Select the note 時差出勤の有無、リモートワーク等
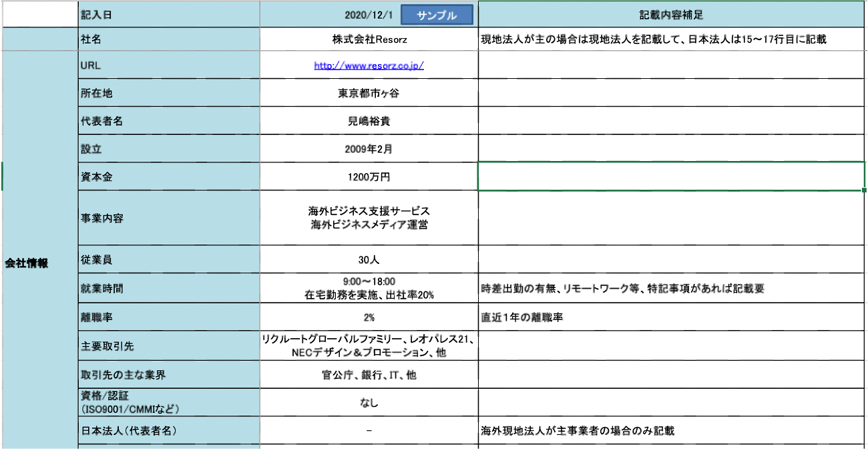Screen dimensions: 868x449 [672, 289]
